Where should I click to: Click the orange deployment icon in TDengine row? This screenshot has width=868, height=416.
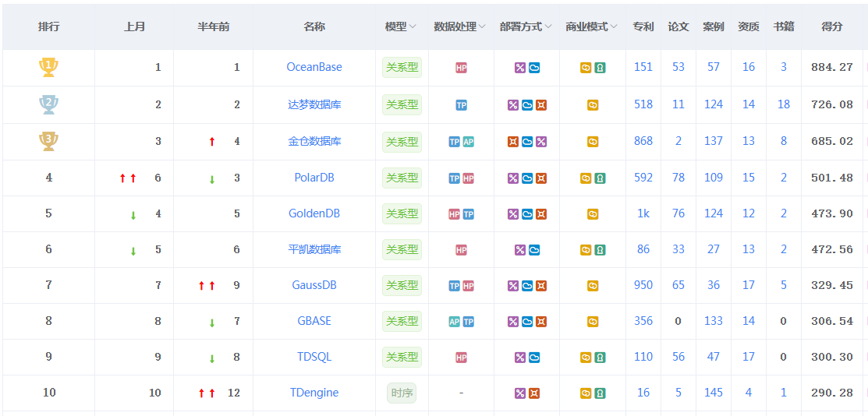(534, 393)
